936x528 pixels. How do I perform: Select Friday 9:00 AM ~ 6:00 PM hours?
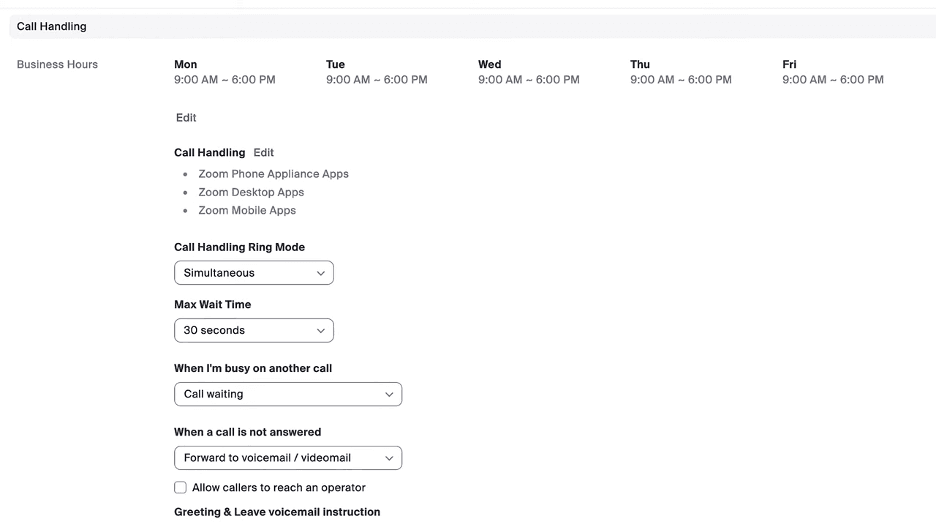[x=832, y=80]
